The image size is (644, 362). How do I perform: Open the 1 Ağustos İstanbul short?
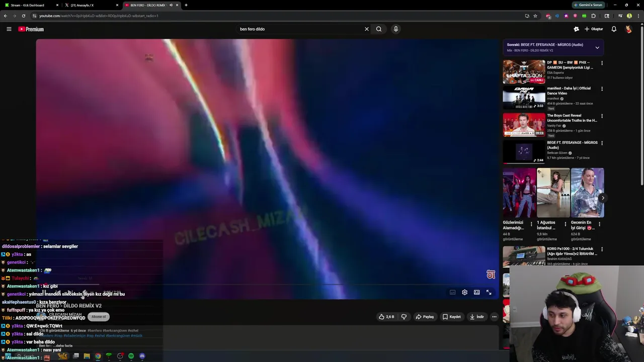tap(553, 193)
